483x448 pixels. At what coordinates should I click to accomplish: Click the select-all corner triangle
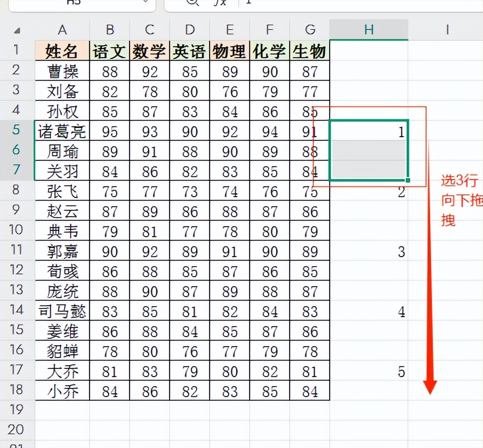[17, 30]
